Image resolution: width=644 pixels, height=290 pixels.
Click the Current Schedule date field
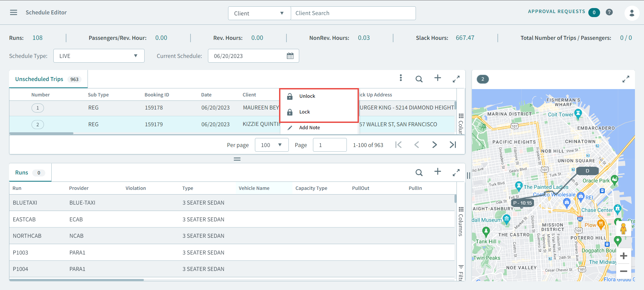[253, 56]
